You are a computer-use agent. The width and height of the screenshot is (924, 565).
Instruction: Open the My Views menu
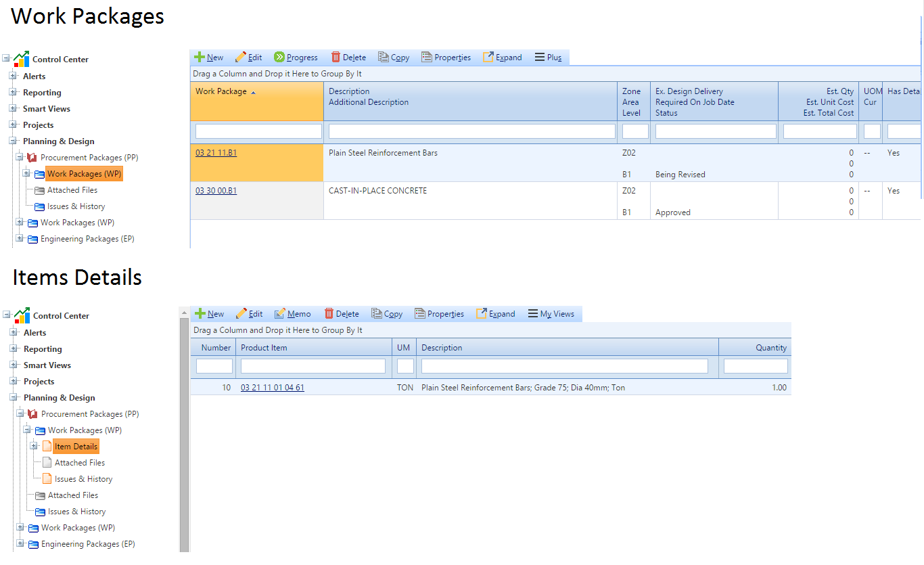[551, 314]
